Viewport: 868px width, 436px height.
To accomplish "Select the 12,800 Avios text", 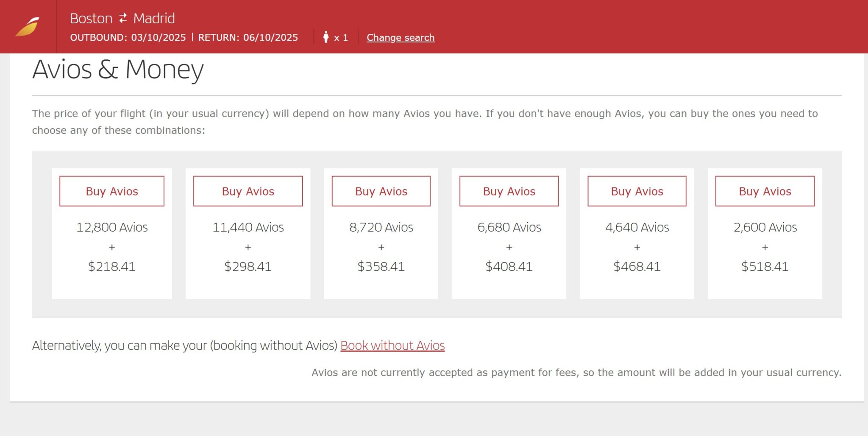I will pyautogui.click(x=112, y=227).
